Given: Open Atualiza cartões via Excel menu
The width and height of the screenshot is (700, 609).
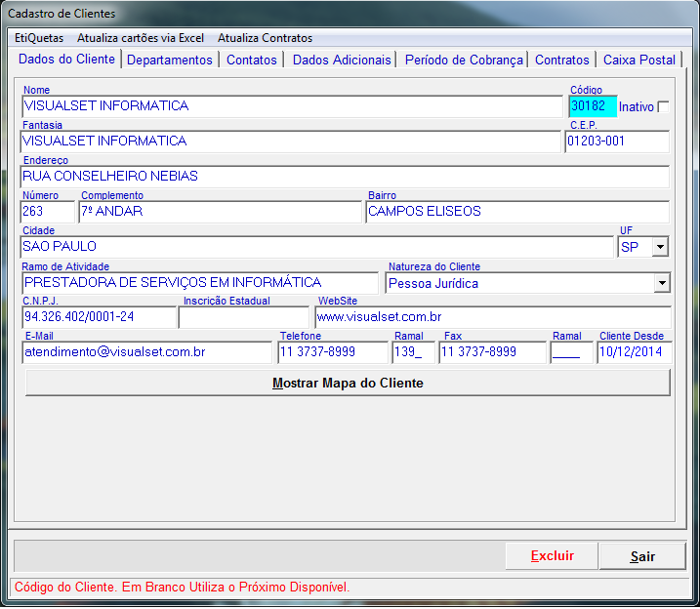Looking at the screenshot, I should [141, 38].
